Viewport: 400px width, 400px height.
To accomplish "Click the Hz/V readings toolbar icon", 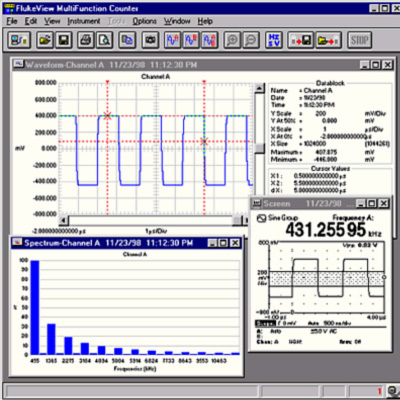I will pos(274,40).
